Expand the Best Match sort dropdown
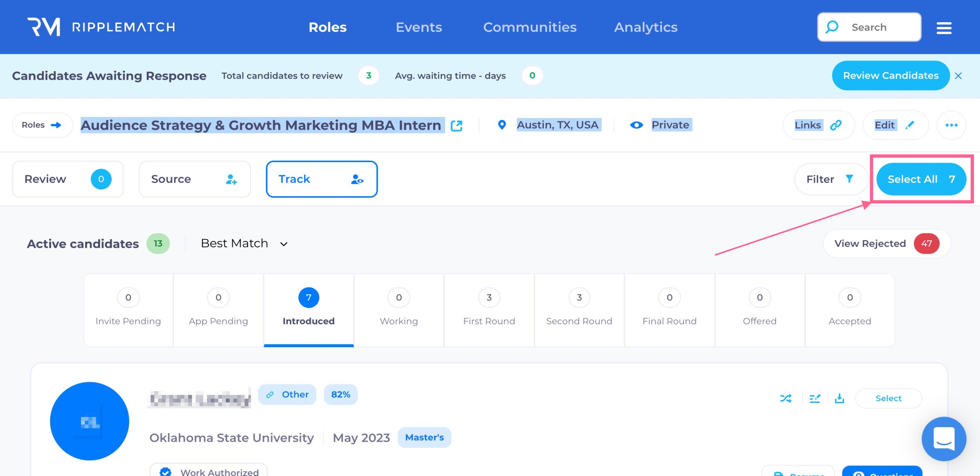Image resolution: width=980 pixels, height=476 pixels. point(244,243)
